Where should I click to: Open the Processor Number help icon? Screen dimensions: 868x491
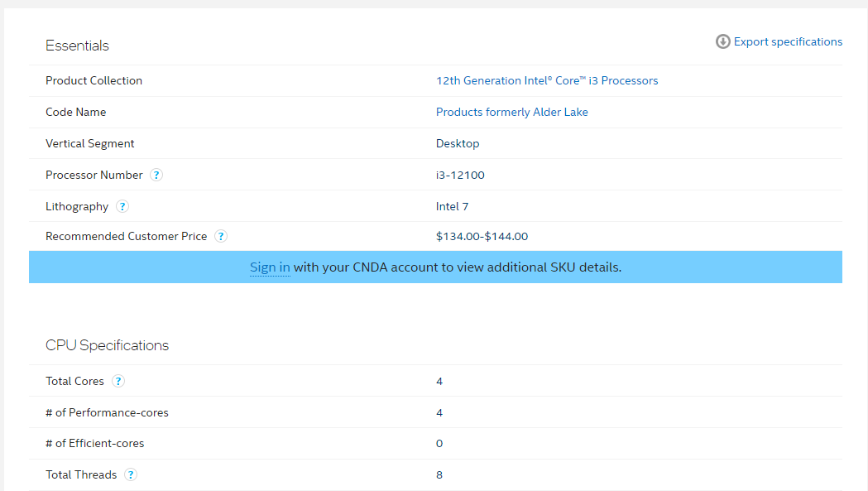[x=156, y=175]
